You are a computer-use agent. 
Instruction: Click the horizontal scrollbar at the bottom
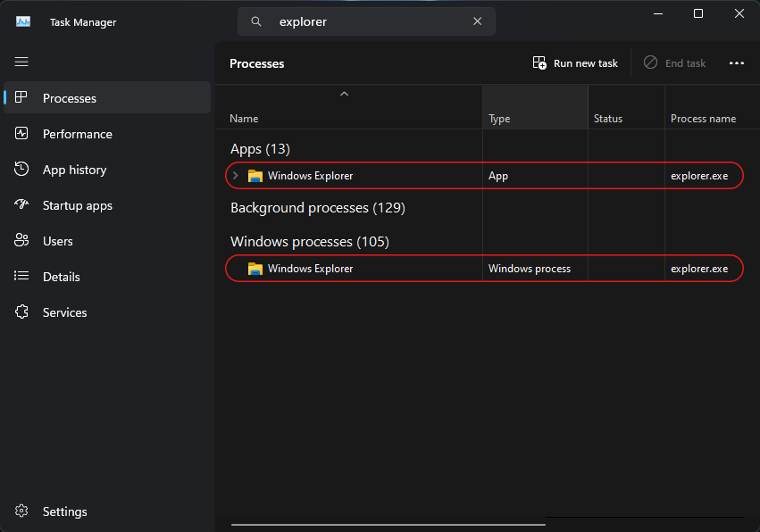tap(388, 524)
